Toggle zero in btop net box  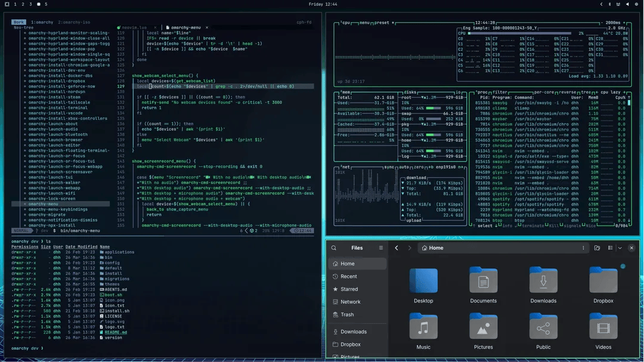click(x=419, y=167)
